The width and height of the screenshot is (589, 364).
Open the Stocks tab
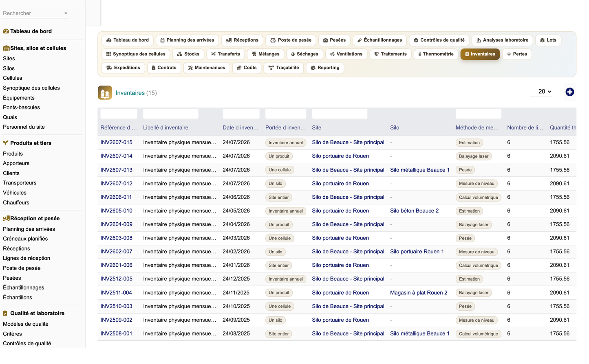coord(188,54)
